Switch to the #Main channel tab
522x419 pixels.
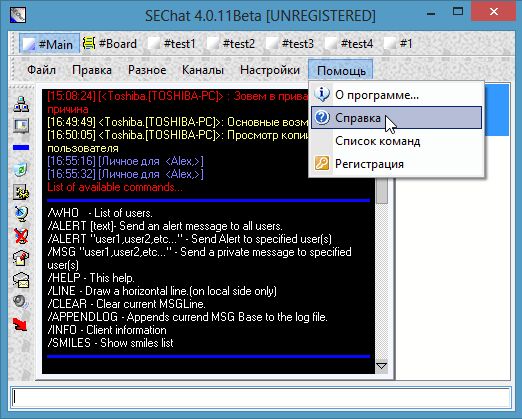[x=49, y=44]
